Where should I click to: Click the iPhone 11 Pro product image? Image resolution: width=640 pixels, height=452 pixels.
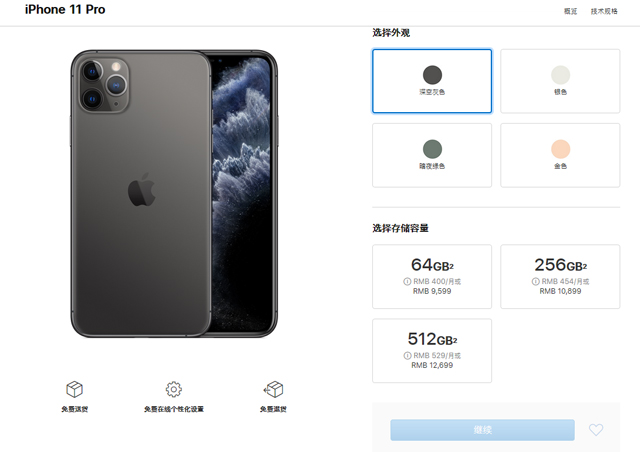pyautogui.click(x=174, y=194)
